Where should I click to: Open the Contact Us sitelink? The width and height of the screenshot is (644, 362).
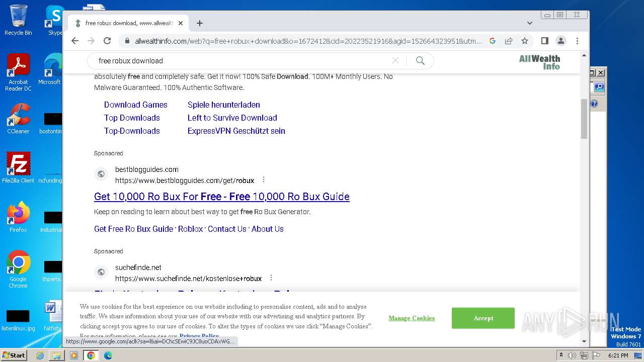pyautogui.click(x=227, y=229)
